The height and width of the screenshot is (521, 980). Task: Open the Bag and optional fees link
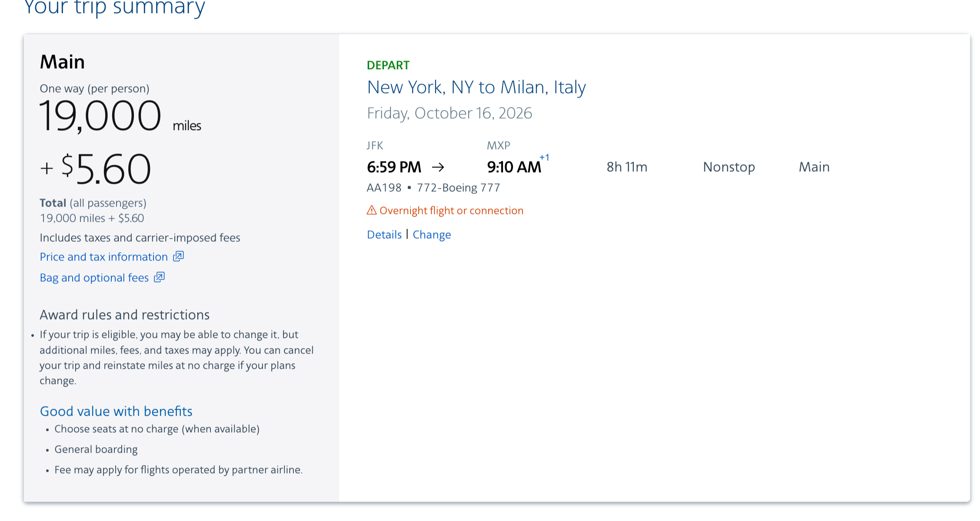pyautogui.click(x=94, y=277)
